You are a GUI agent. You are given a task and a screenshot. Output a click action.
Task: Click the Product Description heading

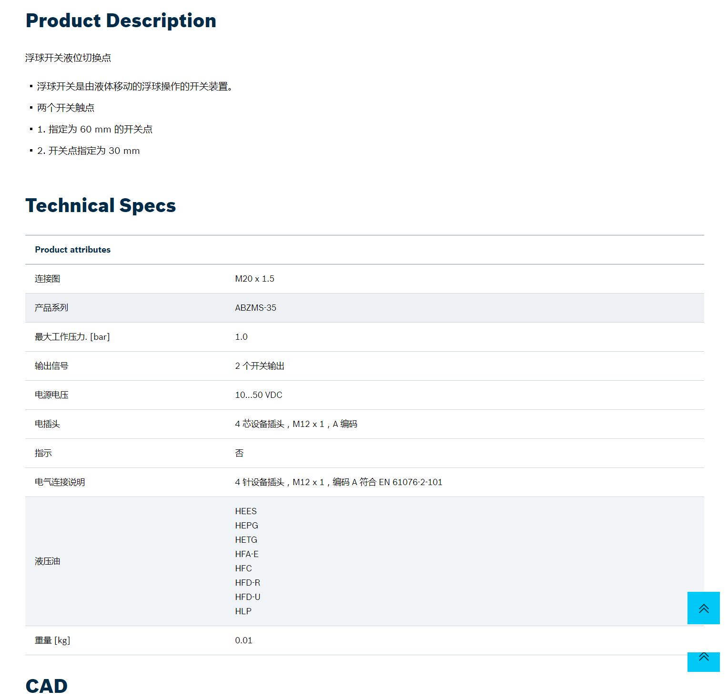point(121,20)
